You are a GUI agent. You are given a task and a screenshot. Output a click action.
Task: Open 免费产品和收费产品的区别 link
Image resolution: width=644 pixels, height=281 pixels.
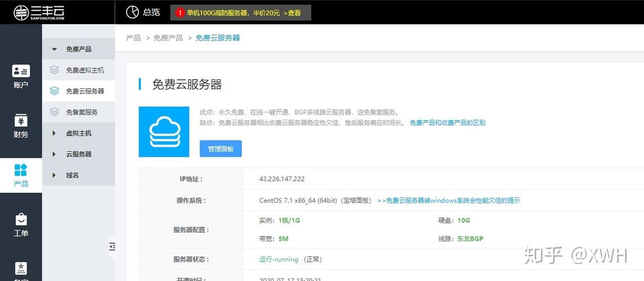[x=448, y=123]
